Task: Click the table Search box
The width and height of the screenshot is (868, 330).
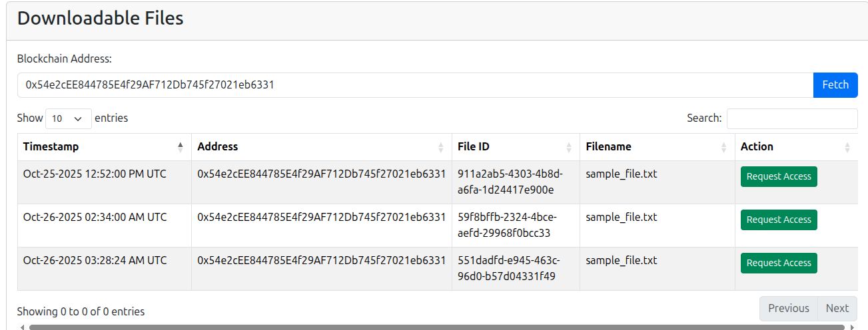Action: click(792, 118)
